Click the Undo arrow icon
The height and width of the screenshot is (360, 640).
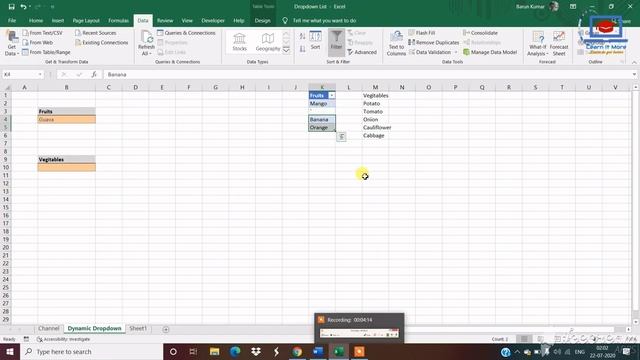(23, 7)
